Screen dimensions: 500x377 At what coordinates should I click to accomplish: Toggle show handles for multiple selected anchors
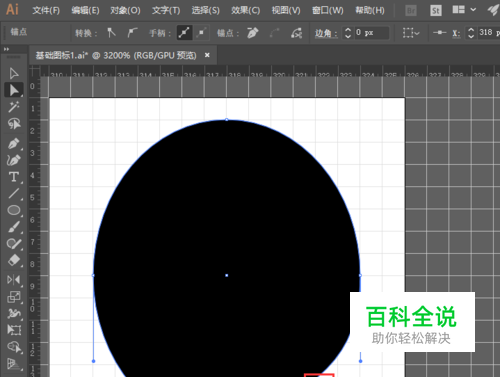(184, 33)
